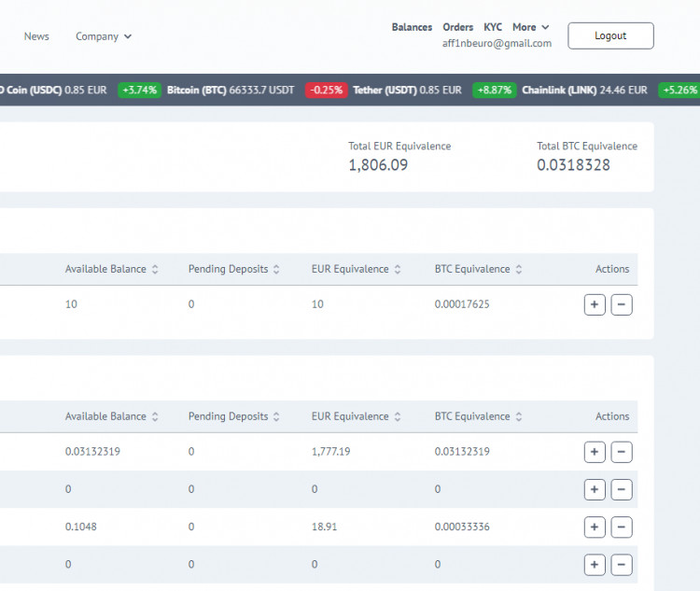This screenshot has width=700, height=591.
Task: Sort the first table by BTC Equivalence
Action: click(x=478, y=269)
